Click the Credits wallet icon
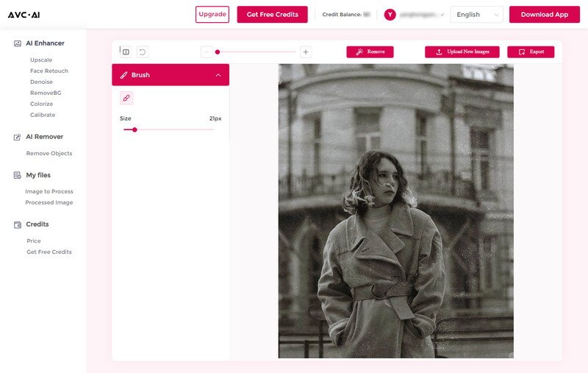The image size is (588, 373). coord(18,225)
